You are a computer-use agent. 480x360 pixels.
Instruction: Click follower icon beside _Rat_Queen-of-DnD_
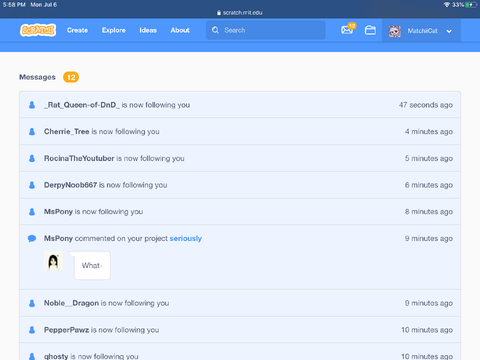click(32, 105)
